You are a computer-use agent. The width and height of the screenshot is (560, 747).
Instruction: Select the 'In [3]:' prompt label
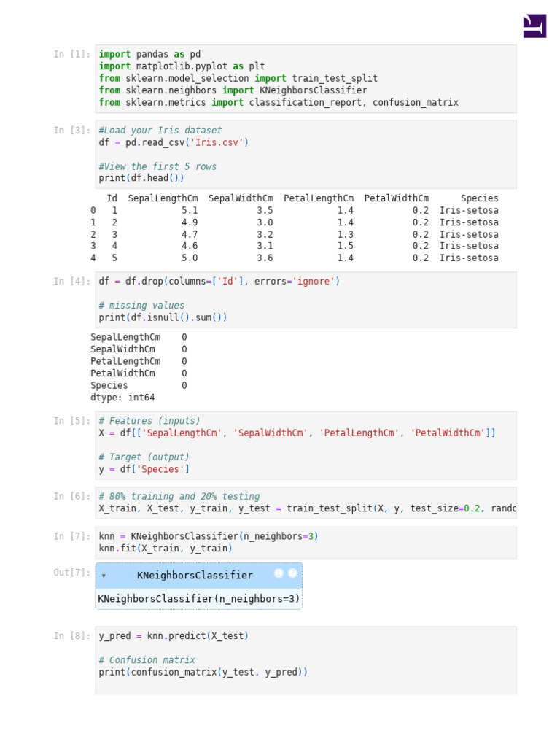(72, 131)
